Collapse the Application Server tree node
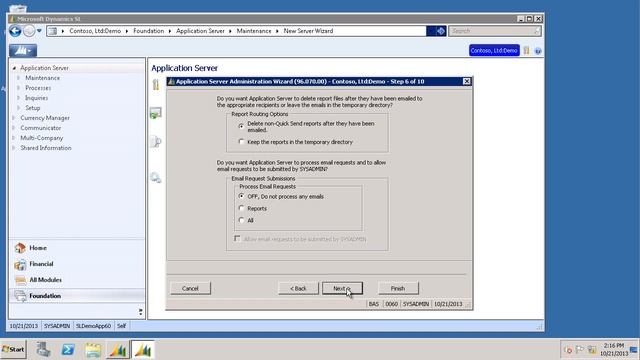640x360 pixels. coord(14,68)
